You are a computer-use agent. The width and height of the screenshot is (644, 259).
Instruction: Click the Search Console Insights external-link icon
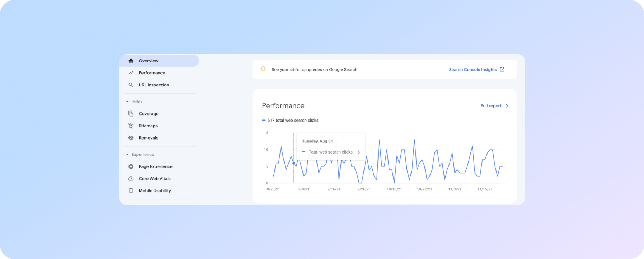[x=502, y=69]
